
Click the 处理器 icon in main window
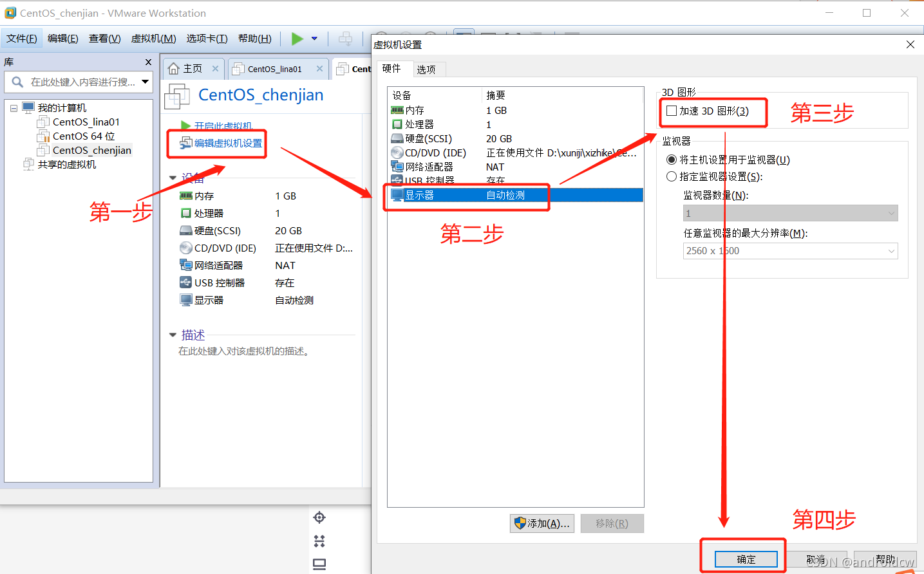pos(186,214)
